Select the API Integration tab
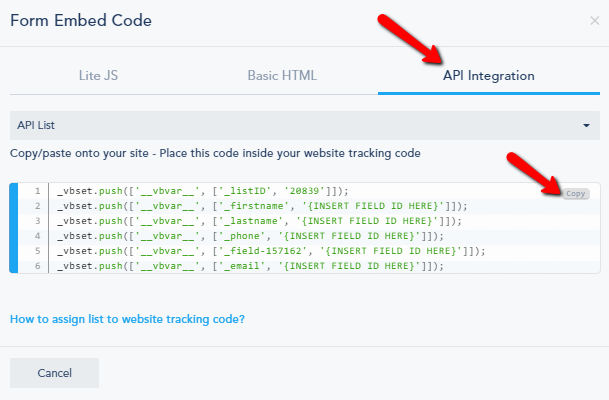The height and width of the screenshot is (400, 609). 488,75
